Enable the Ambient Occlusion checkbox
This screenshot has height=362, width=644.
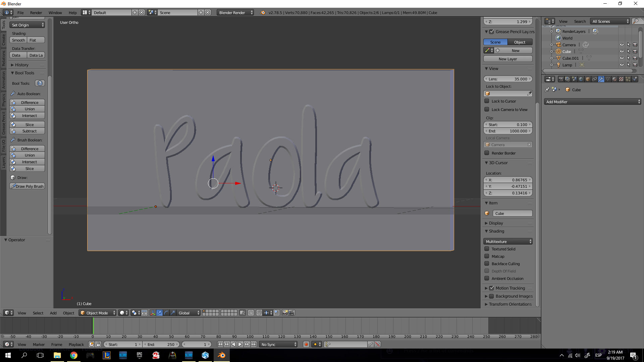487,278
